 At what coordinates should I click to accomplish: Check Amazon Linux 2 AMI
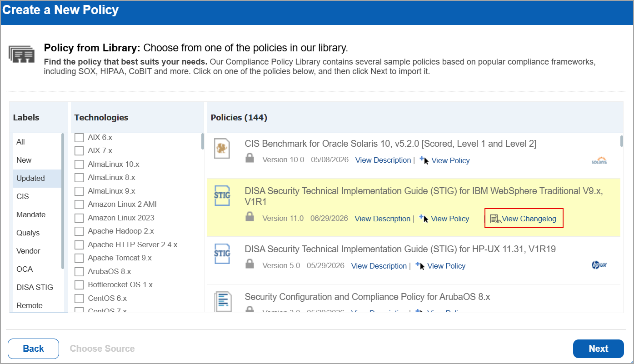coord(79,204)
